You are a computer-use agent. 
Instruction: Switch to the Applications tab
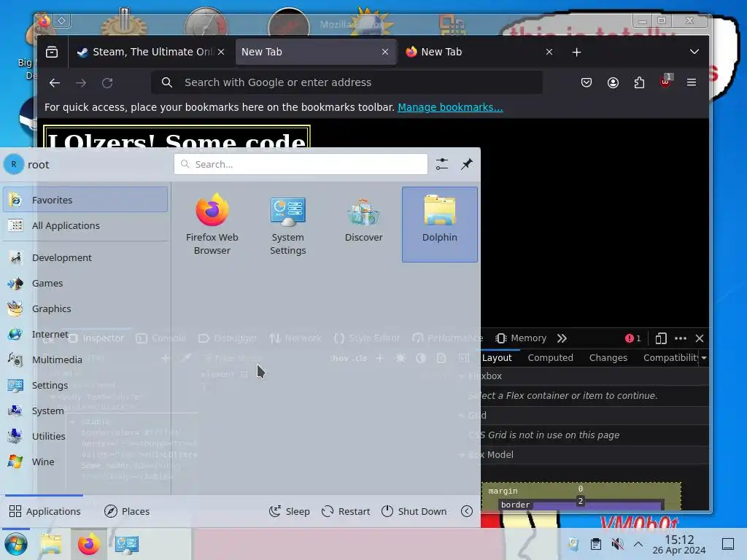44,511
